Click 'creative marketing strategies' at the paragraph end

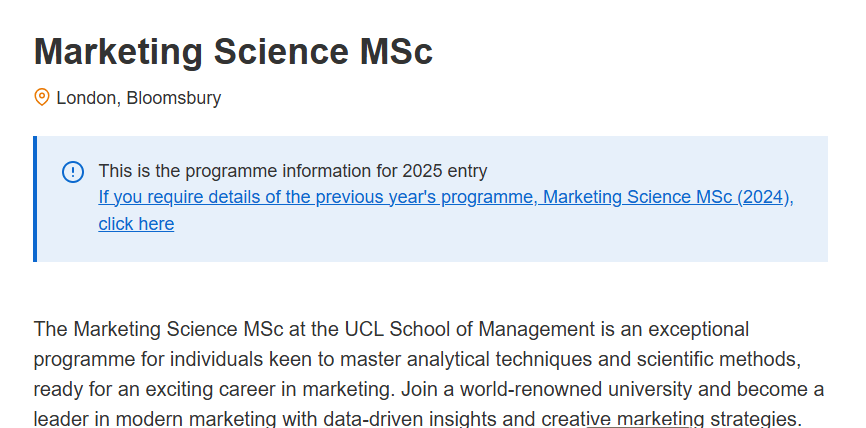click(671, 419)
